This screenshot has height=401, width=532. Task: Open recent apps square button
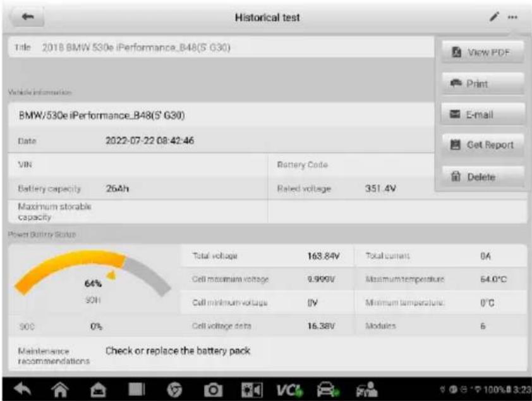coord(136,390)
